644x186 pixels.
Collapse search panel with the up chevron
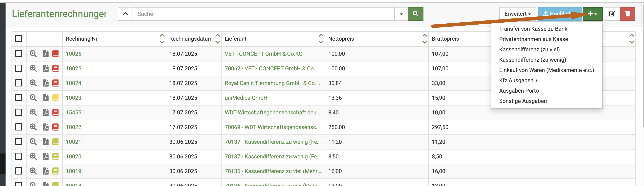(x=125, y=14)
